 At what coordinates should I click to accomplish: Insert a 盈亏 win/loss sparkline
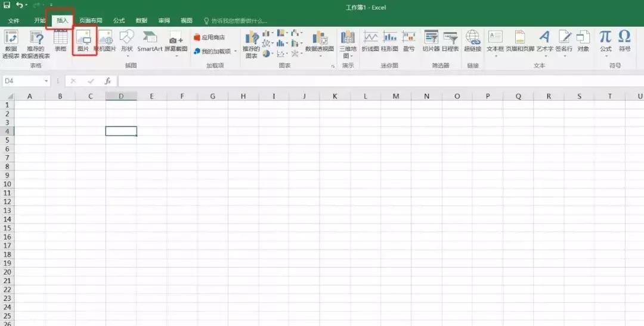408,41
